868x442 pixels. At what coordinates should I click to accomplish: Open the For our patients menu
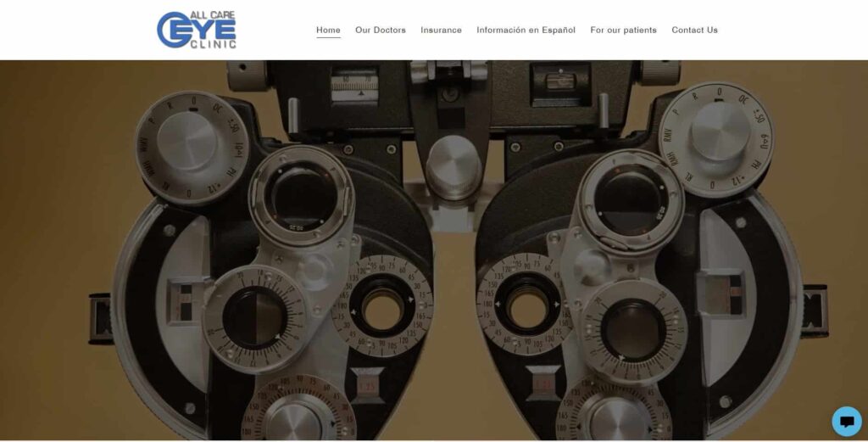pyautogui.click(x=623, y=30)
